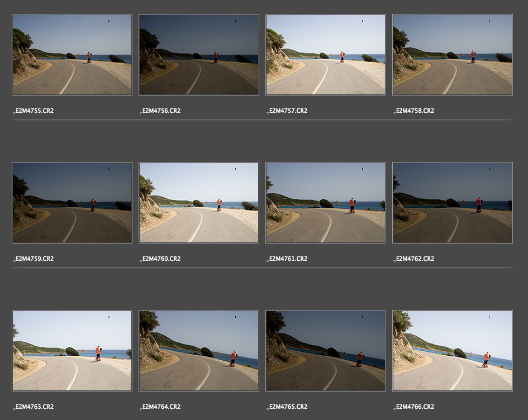Click the filename label _E2M4757.CR2
Screen dimensions: 528x420
click(x=287, y=111)
